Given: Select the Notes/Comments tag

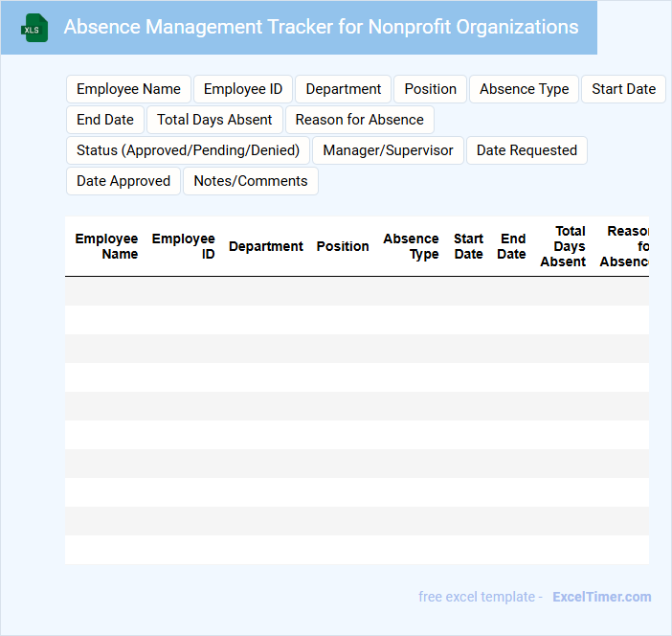Looking at the screenshot, I should pyautogui.click(x=251, y=181).
